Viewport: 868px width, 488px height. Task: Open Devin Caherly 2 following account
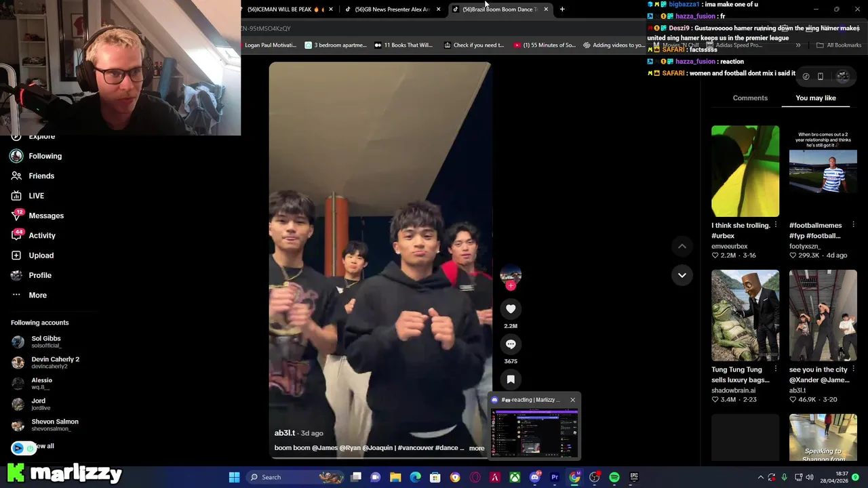click(x=46, y=363)
